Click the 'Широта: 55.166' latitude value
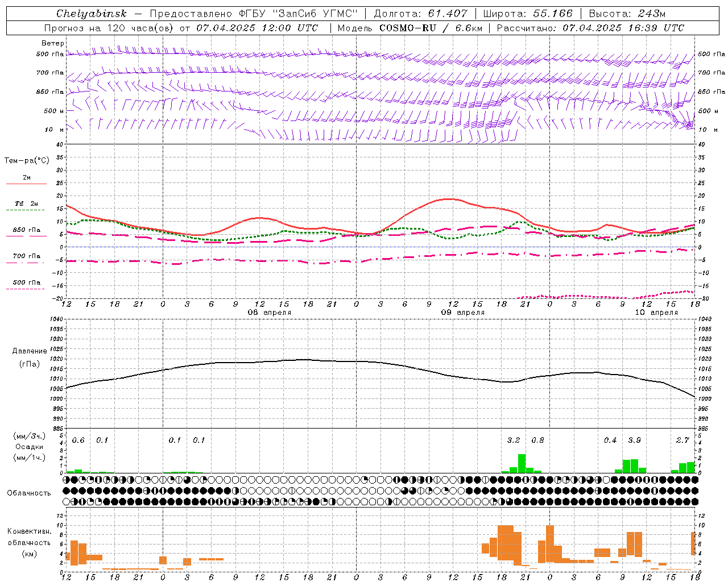 pyautogui.click(x=528, y=14)
